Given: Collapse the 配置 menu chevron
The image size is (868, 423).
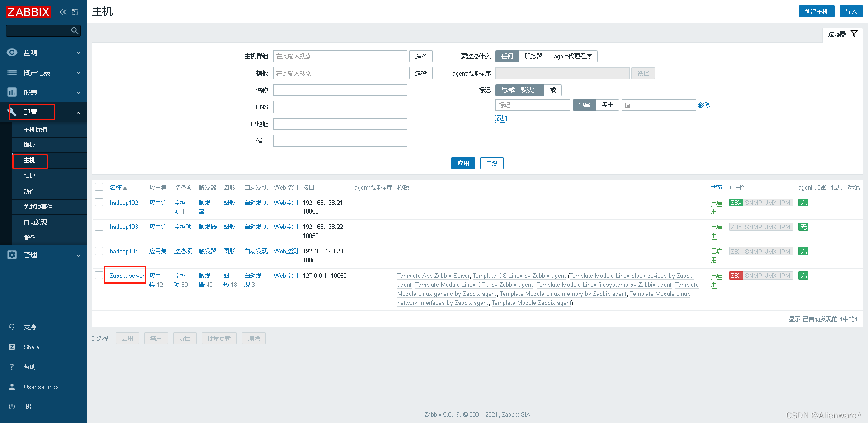Looking at the screenshot, I should (x=78, y=113).
